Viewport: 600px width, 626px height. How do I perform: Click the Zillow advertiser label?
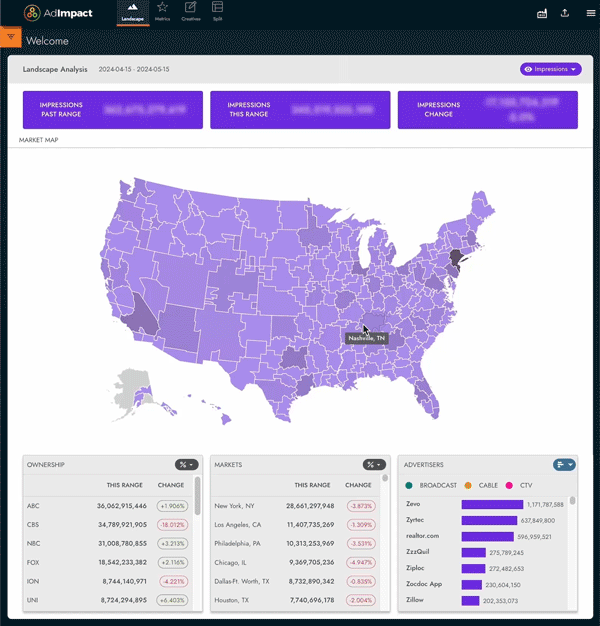pyautogui.click(x=415, y=600)
